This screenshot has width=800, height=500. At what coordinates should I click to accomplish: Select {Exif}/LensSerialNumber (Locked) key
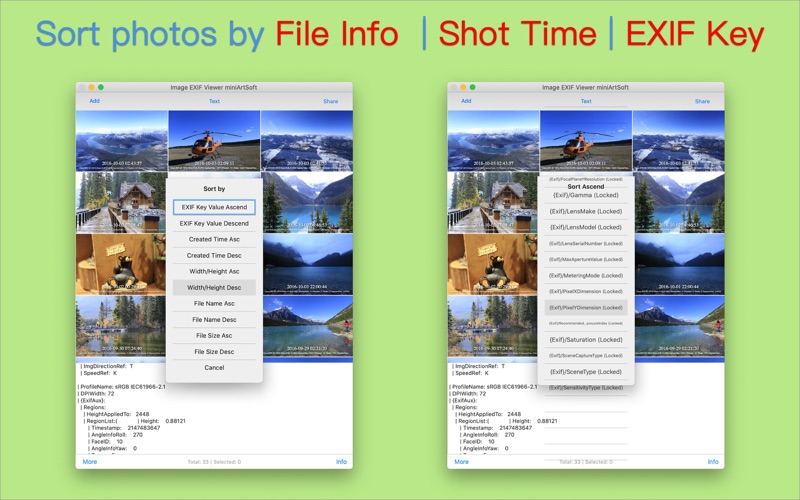(586, 243)
